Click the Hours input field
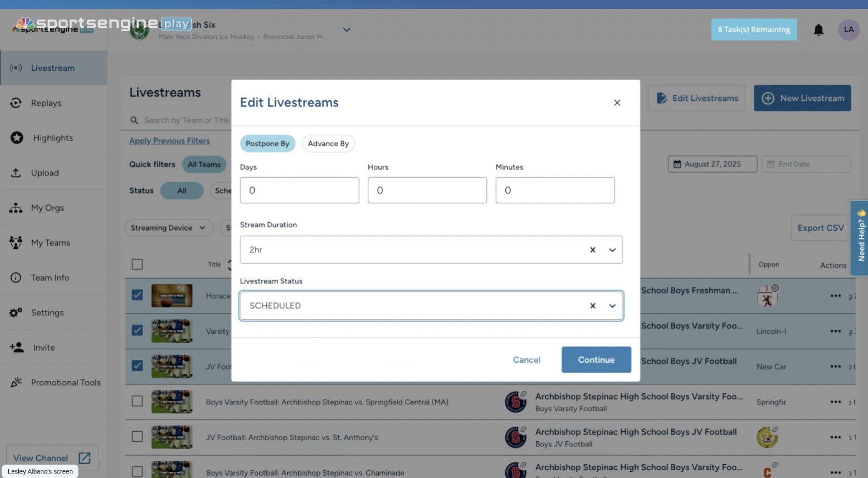The height and width of the screenshot is (478, 868). [427, 191]
